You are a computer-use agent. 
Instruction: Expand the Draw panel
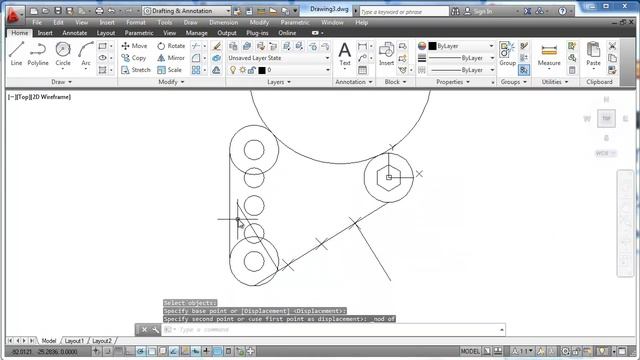point(61,82)
